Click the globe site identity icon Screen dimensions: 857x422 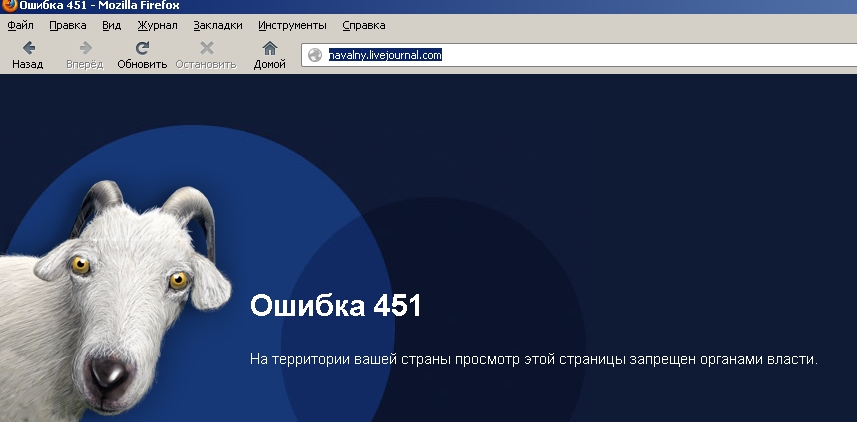click(x=315, y=55)
